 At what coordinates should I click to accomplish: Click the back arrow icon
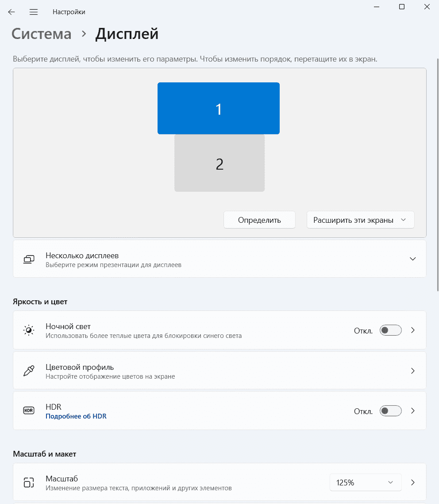click(x=12, y=12)
